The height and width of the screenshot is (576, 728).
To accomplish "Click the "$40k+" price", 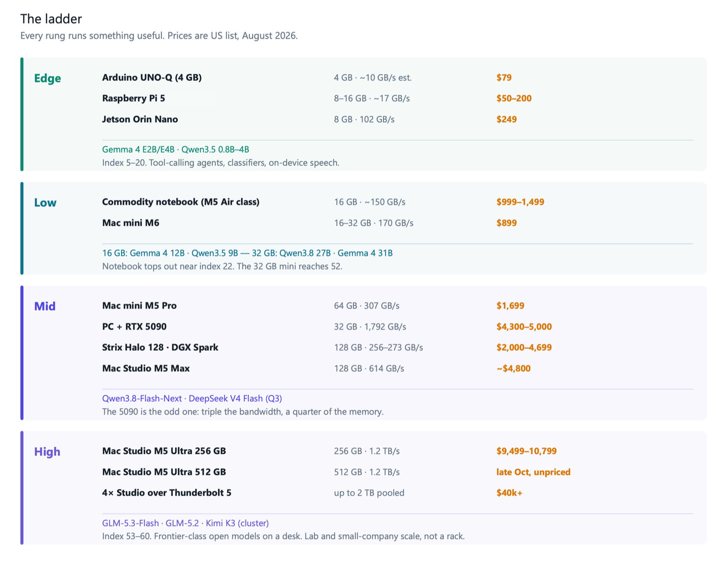I will point(510,493).
